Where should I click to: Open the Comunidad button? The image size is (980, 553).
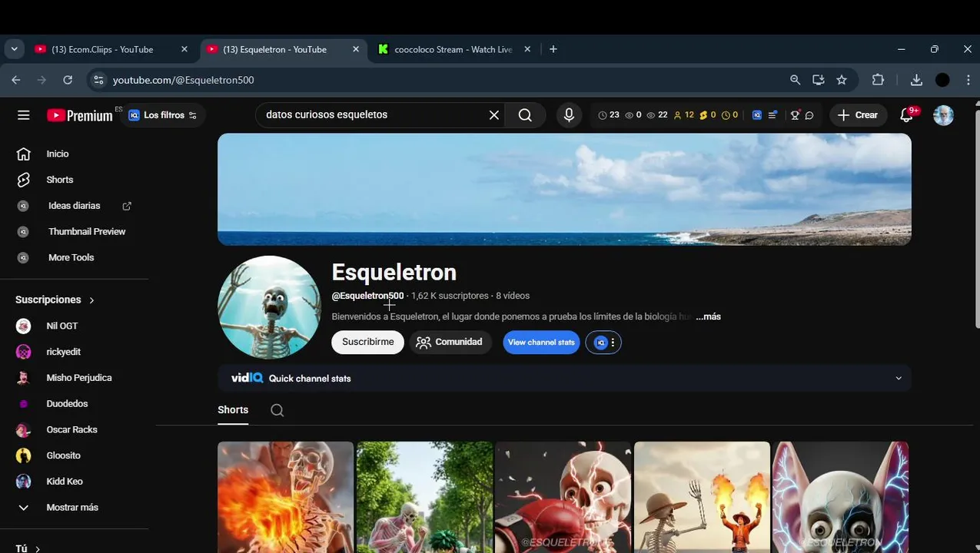[450, 343]
